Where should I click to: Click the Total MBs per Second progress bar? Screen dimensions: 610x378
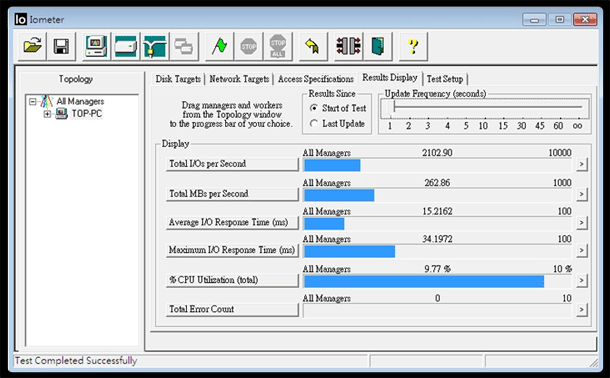pos(437,195)
